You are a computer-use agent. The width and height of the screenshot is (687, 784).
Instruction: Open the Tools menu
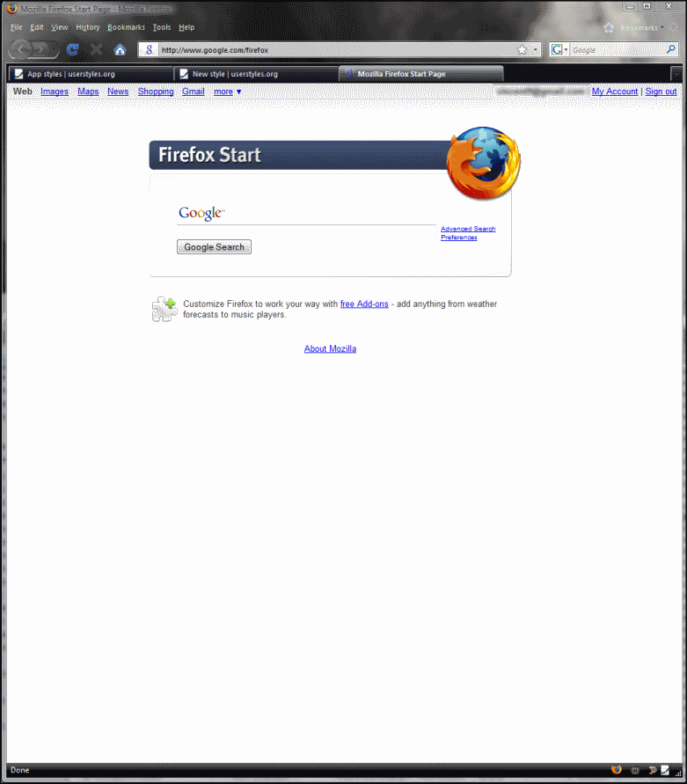click(x=162, y=27)
